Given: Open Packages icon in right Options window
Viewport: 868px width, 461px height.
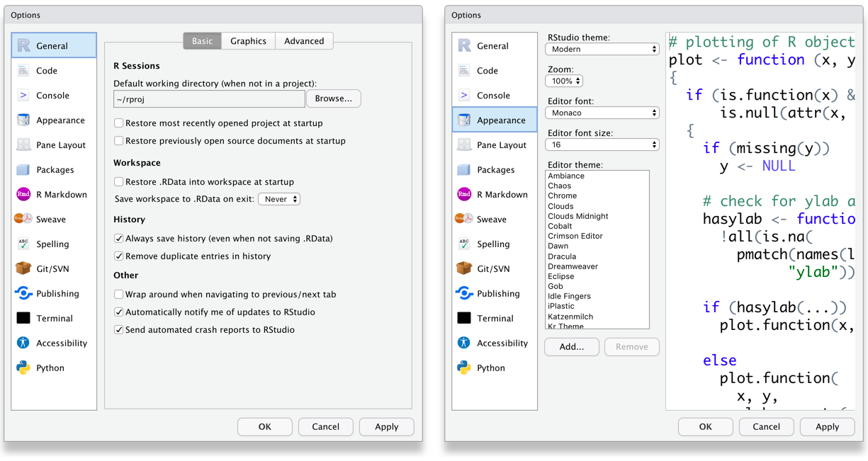Looking at the screenshot, I should click(x=464, y=169).
